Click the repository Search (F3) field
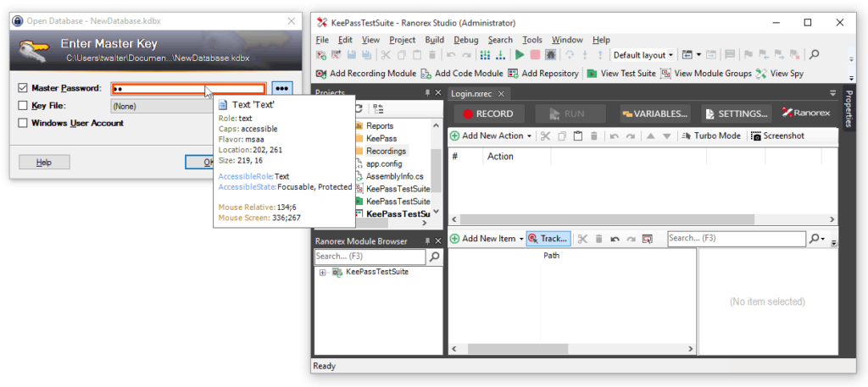This screenshot has height=387, width=868. (x=737, y=238)
